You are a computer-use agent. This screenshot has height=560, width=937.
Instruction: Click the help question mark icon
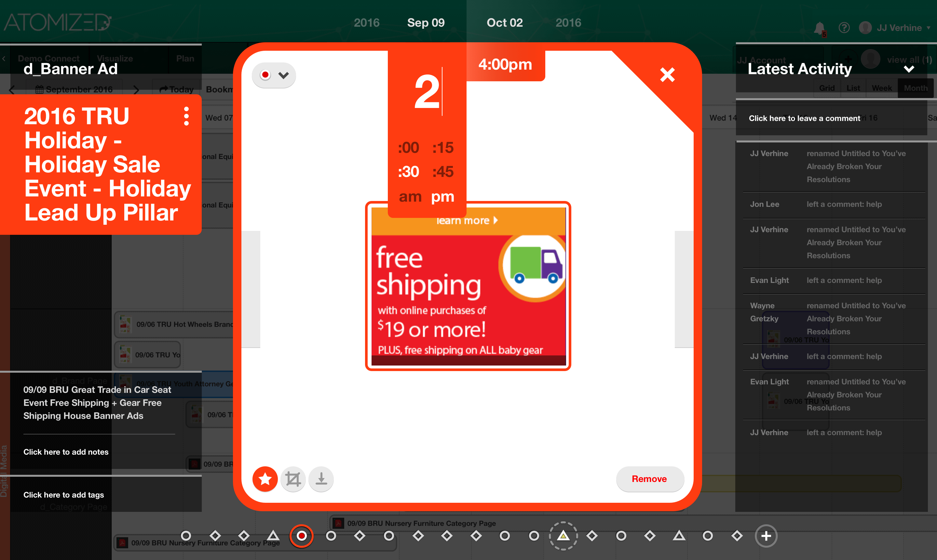844,28
